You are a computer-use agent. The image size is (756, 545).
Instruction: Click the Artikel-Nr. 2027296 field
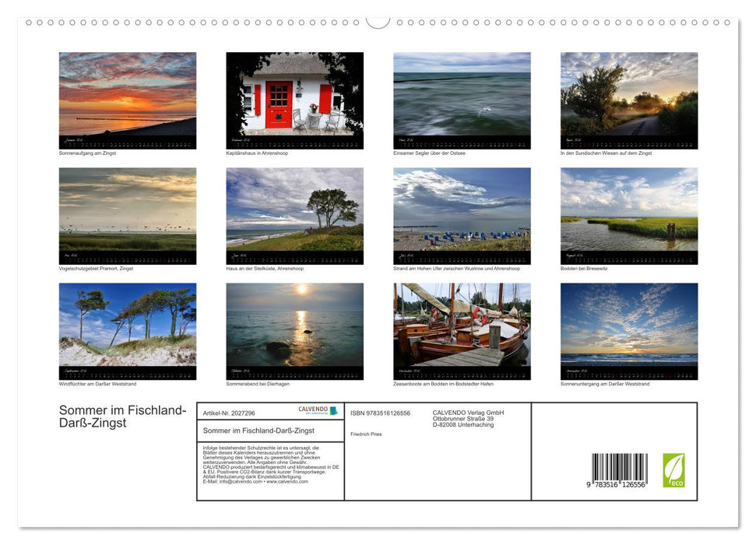[x=230, y=413]
